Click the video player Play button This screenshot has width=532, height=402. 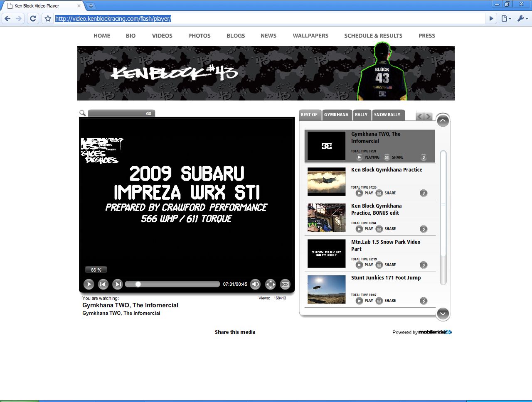[x=89, y=284]
